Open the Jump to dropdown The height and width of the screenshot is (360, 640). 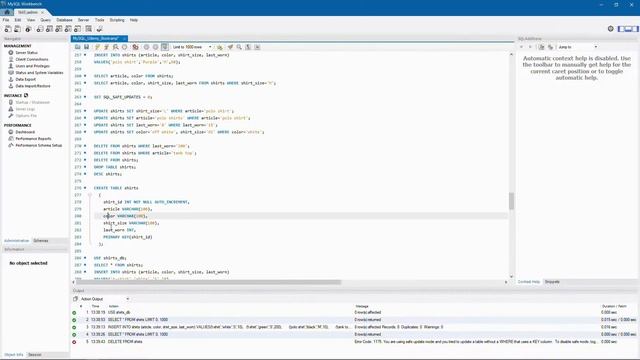tap(578, 47)
